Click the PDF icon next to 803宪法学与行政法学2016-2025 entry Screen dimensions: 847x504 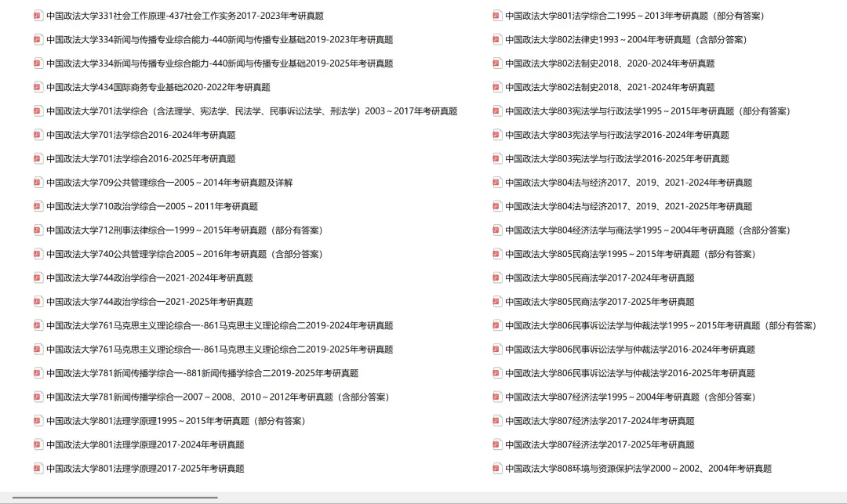(496, 158)
